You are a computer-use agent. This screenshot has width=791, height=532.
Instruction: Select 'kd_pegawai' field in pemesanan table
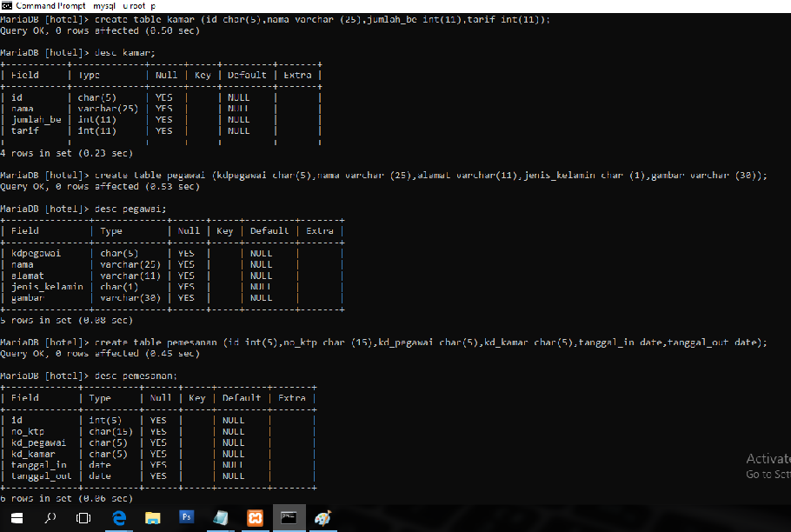coord(39,442)
